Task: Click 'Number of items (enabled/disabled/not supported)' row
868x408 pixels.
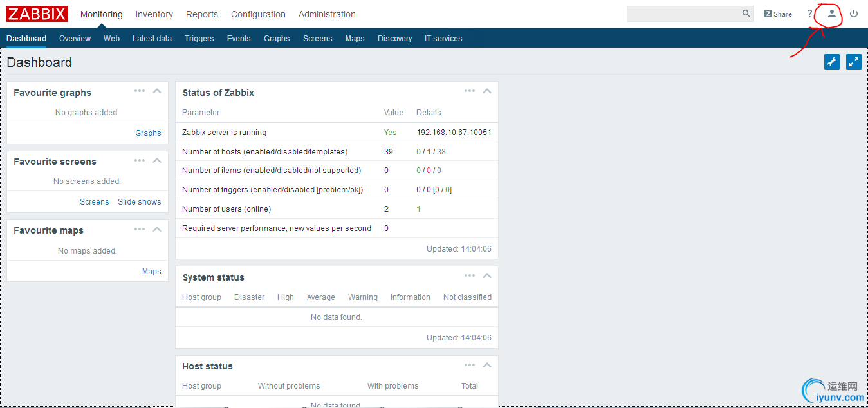Action: [337, 171]
